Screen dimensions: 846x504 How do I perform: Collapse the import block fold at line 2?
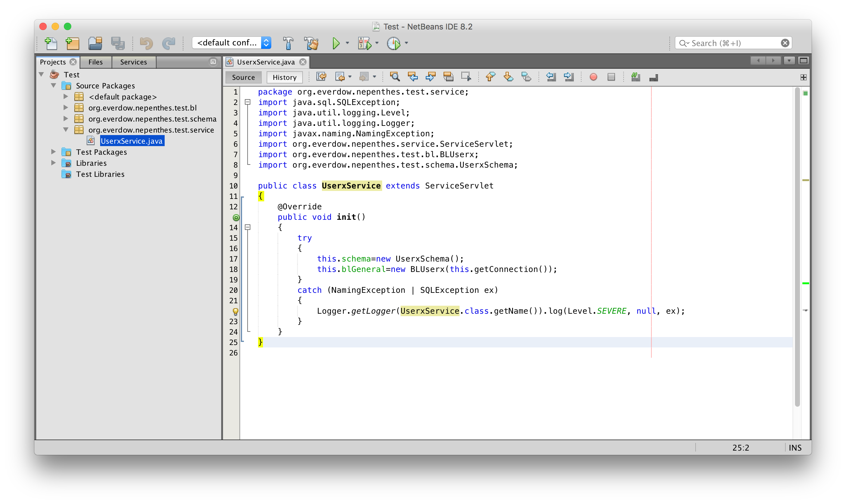tap(248, 102)
